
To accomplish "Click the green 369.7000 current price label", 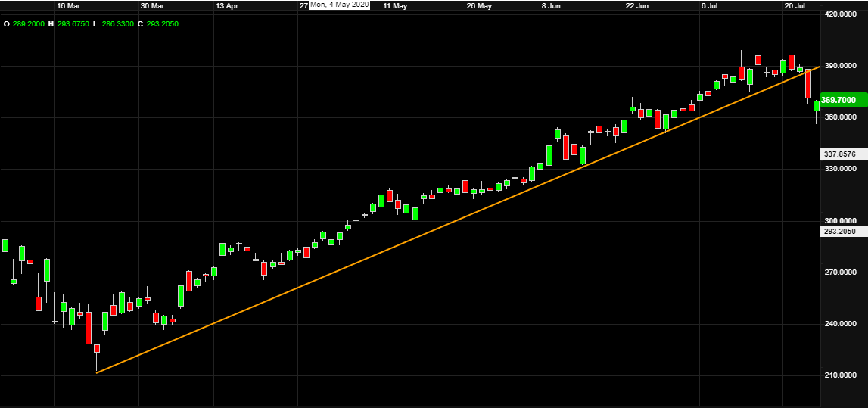I will pyautogui.click(x=844, y=100).
